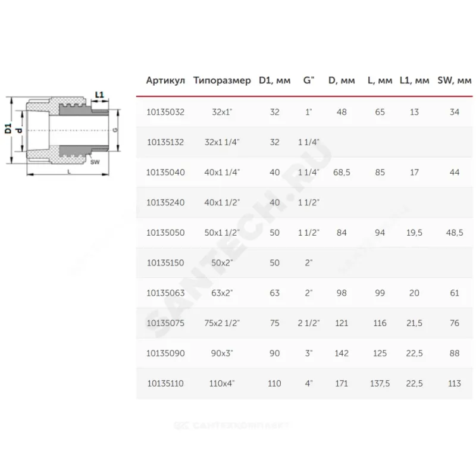Image resolution: width=476 pixels, height=476 pixels.
Task: Select the 137,5 length value
Action: [379, 384]
